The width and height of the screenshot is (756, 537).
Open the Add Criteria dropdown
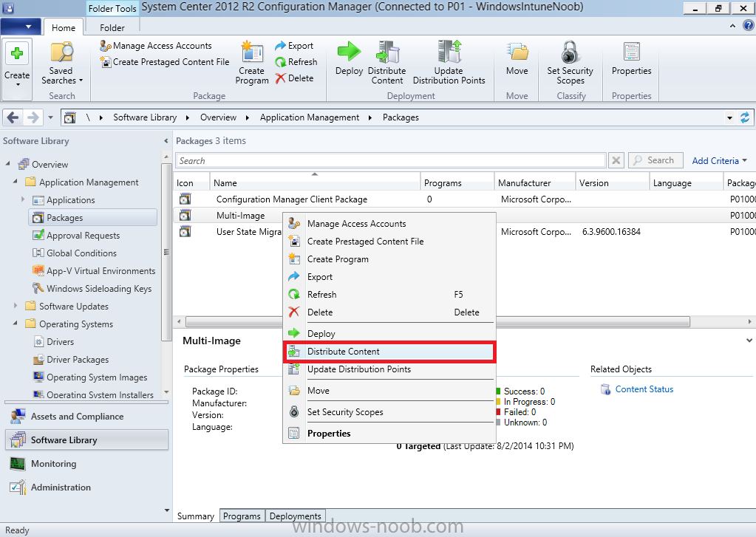(x=719, y=160)
